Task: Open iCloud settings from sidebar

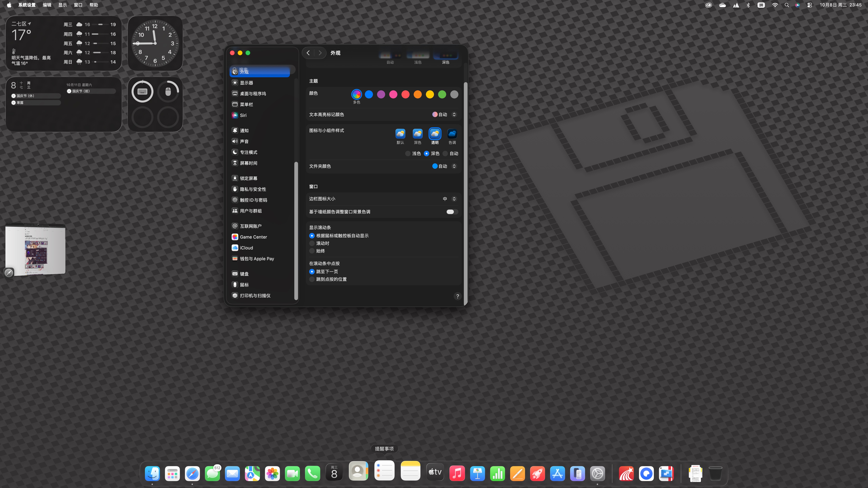Action: (246, 248)
